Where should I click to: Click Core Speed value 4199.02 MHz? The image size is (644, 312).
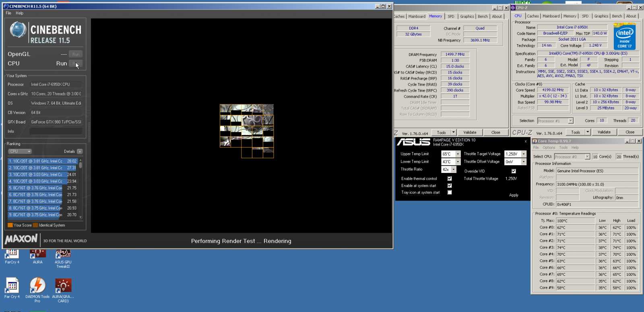[553, 90]
